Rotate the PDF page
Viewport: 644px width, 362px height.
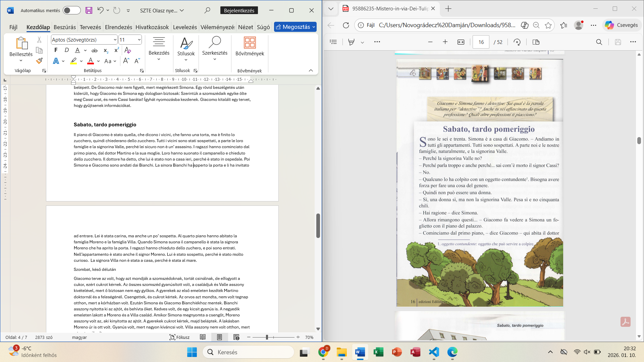click(x=517, y=42)
